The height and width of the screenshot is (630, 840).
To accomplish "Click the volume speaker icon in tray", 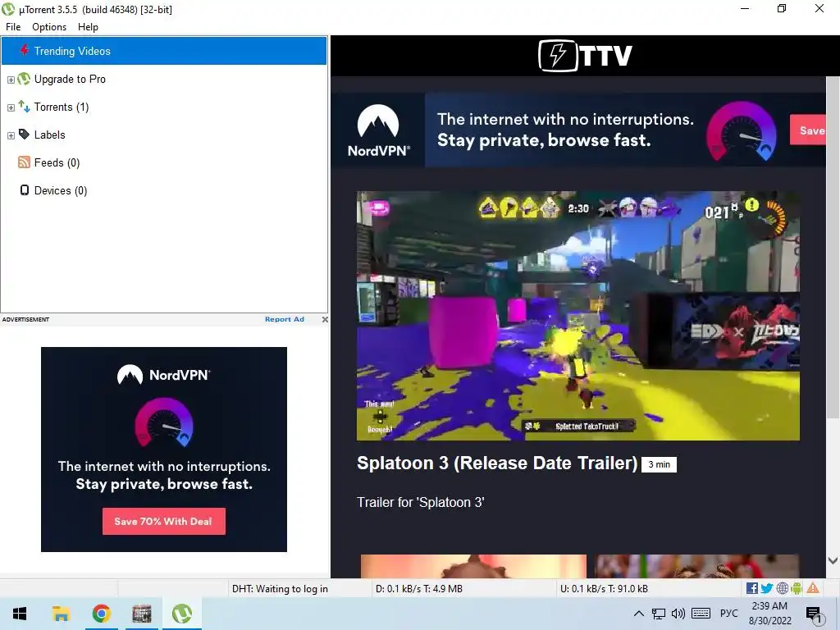I will pos(678,614).
